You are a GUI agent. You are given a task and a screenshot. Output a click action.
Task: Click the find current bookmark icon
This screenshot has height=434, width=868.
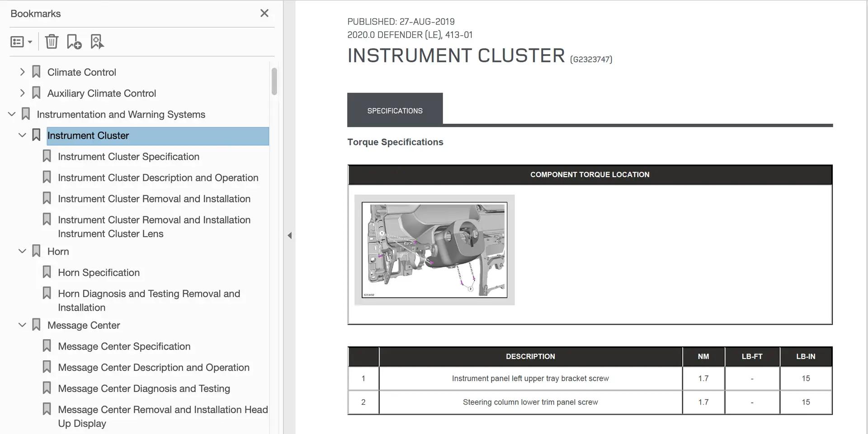pos(97,42)
